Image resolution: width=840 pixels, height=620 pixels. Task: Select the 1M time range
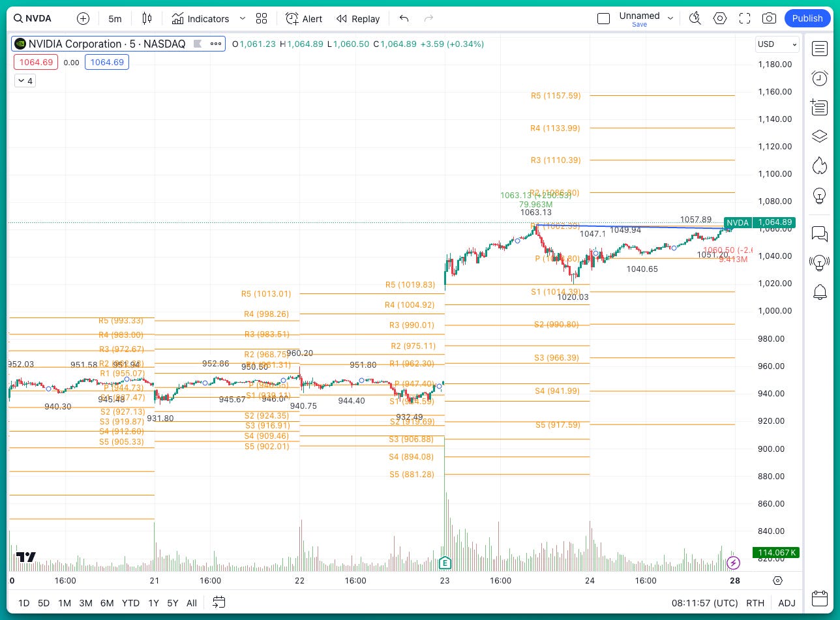[64, 603]
